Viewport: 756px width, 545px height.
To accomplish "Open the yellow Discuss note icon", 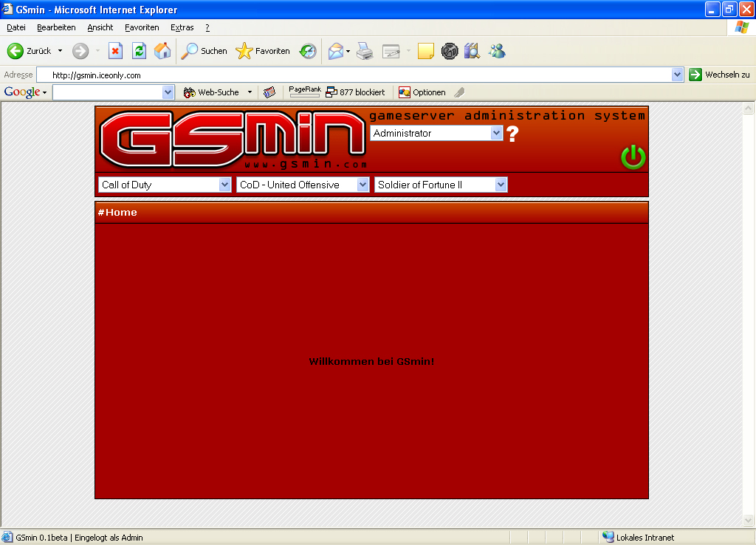I will [x=426, y=51].
